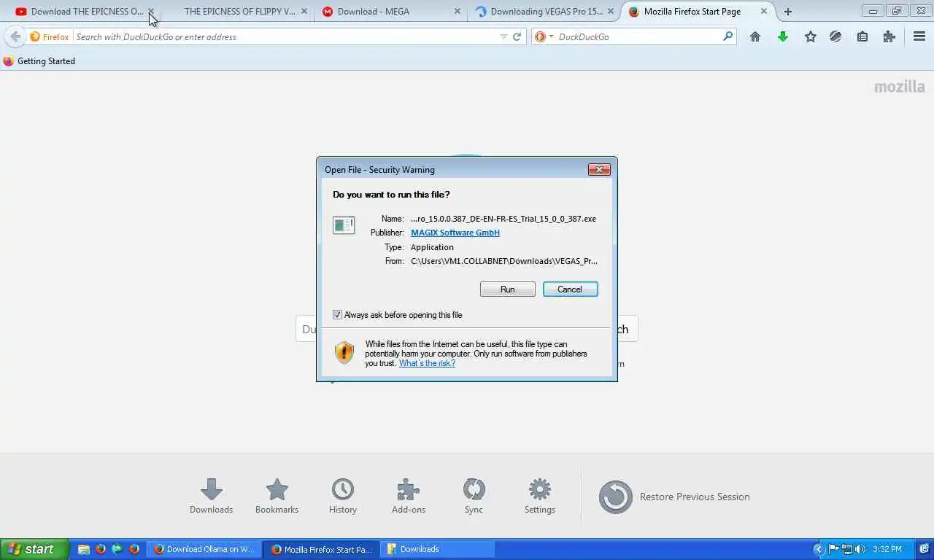
Task: Select the Mozilla Firefox Start Page tab
Action: (692, 12)
